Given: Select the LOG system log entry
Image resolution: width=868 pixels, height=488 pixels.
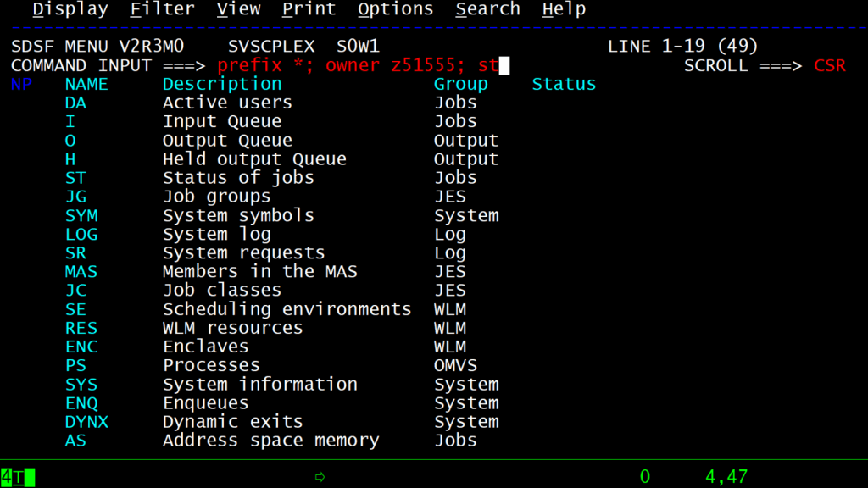Looking at the screenshot, I should (x=81, y=235).
